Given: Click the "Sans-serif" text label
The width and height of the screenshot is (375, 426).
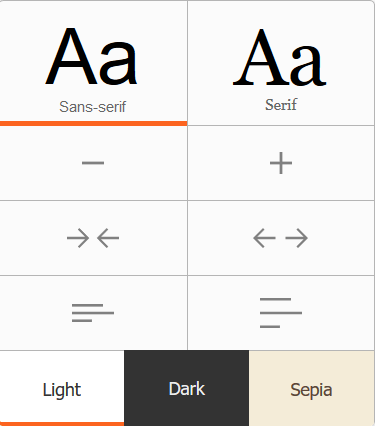Looking at the screenshot, I should click(x=93, y=107).
